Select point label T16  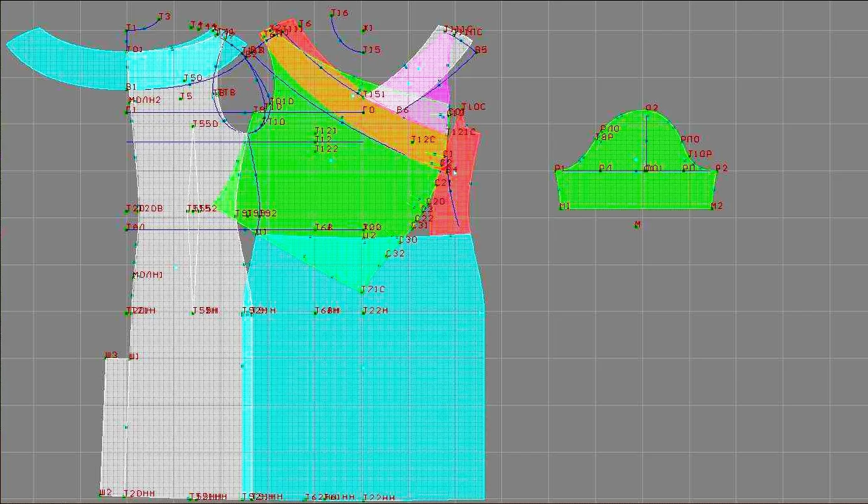[x=340, y=13]
